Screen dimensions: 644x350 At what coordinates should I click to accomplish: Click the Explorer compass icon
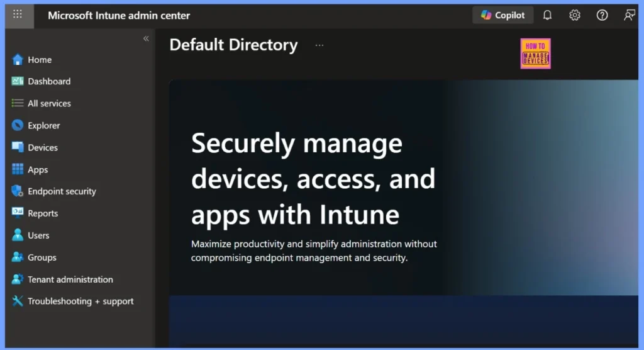point(18,125)
